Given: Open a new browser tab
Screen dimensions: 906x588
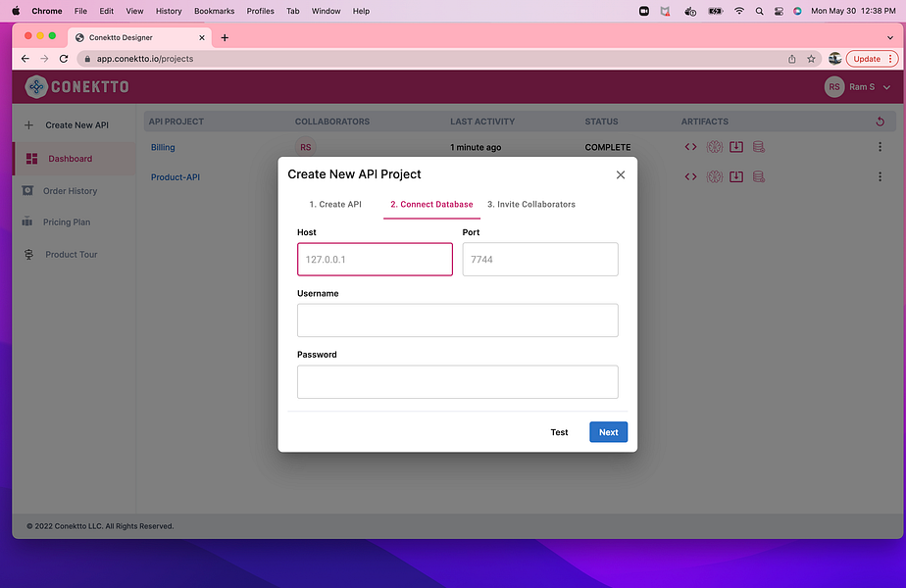Looking at the screenshot, I should pos(225,37).
